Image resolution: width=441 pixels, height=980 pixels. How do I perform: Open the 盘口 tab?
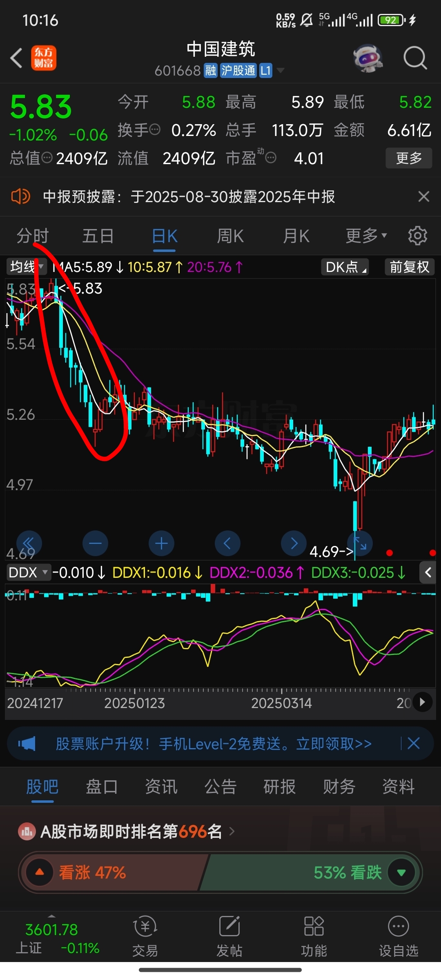(102, 786)
